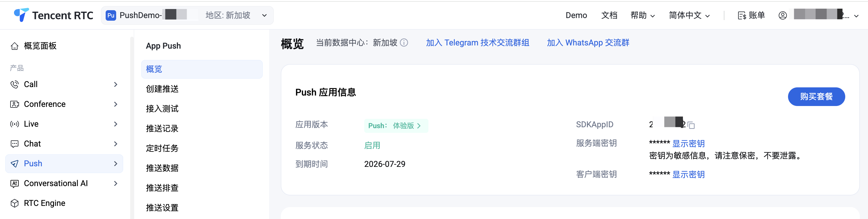The height and width of the screenshot is (219, 868).
Task: Click the 购买套餐 button
Action: [x=816, y=97]
